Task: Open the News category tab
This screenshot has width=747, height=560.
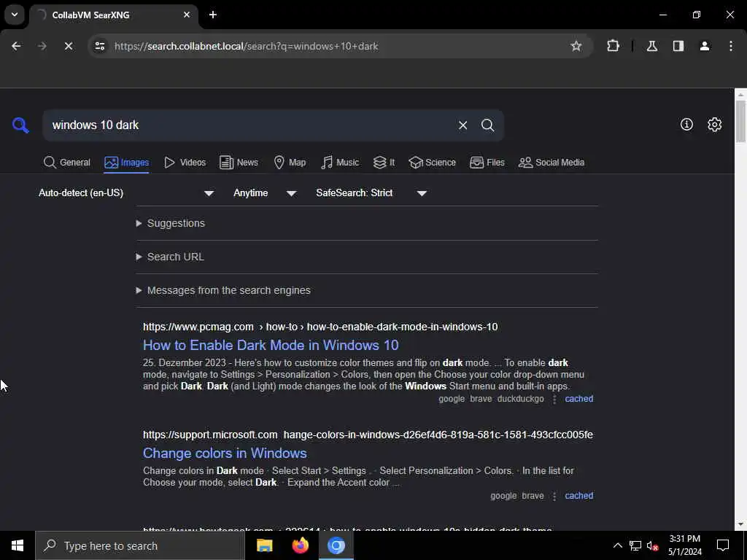Action: click(x=239, y=163)
